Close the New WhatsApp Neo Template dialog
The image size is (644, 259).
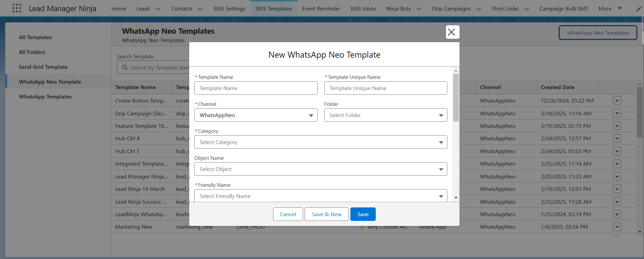(x=452, y=32)
